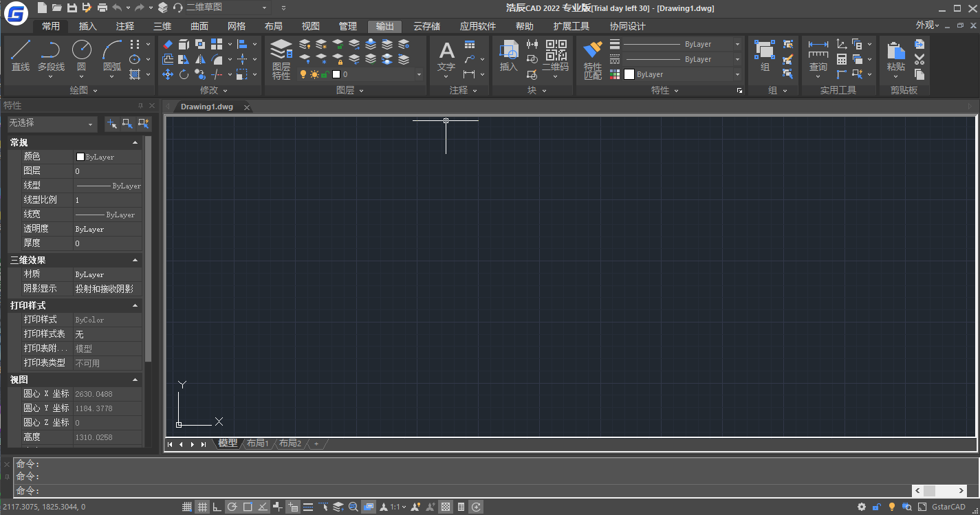Image resolution: width=980 pixels, height=515 pixels.
Task: Click the status bar settings gear icon
Action: pyautogui.click(x=862, y=507)
